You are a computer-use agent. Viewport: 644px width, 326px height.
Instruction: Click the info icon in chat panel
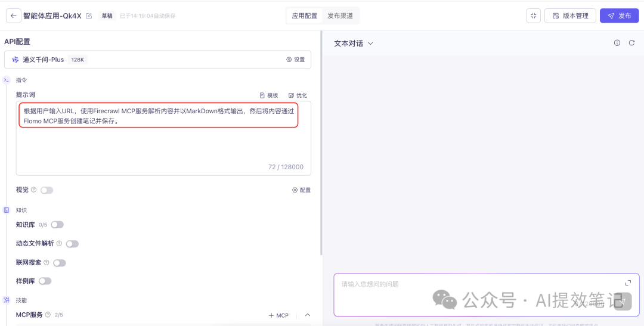point(617,43)
